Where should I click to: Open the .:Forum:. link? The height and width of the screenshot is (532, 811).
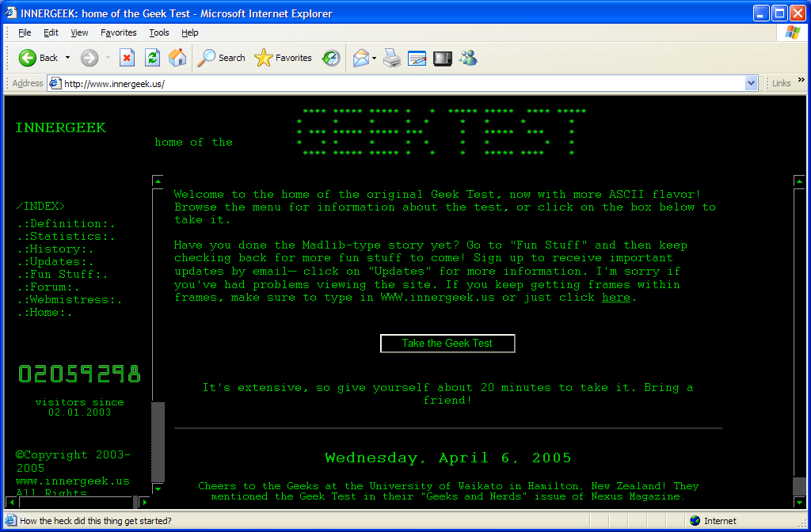click(48, 287)
